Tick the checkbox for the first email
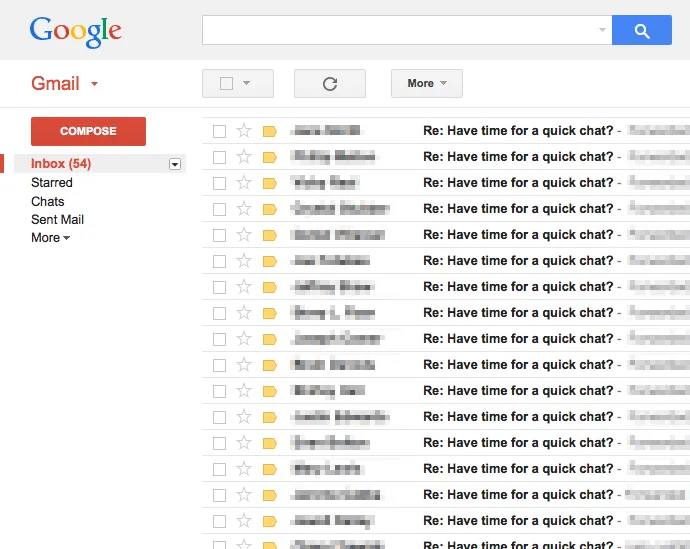The height and width of the screenshot is (549, 690). (x=219, y=131)
